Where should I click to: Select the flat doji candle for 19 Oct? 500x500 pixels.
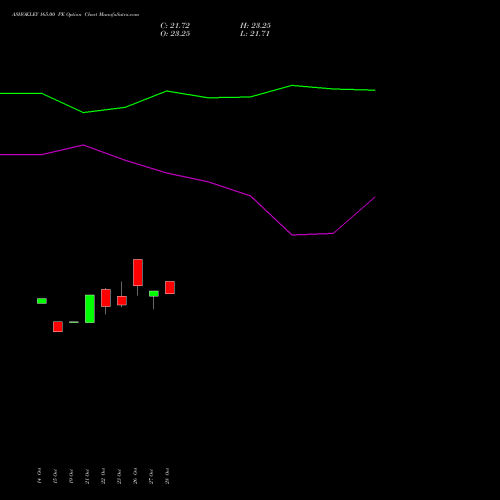click(74, 322)
